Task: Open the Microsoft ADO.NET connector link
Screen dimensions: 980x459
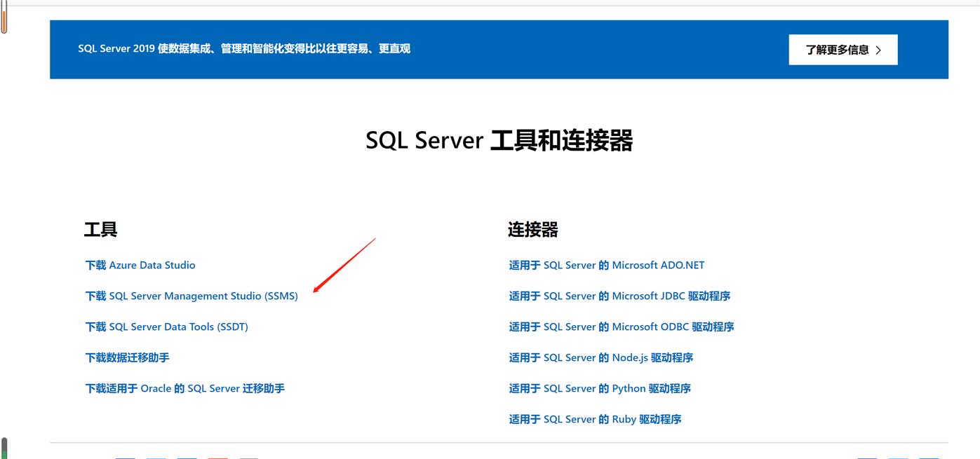Action: click(x=606, y=265)
